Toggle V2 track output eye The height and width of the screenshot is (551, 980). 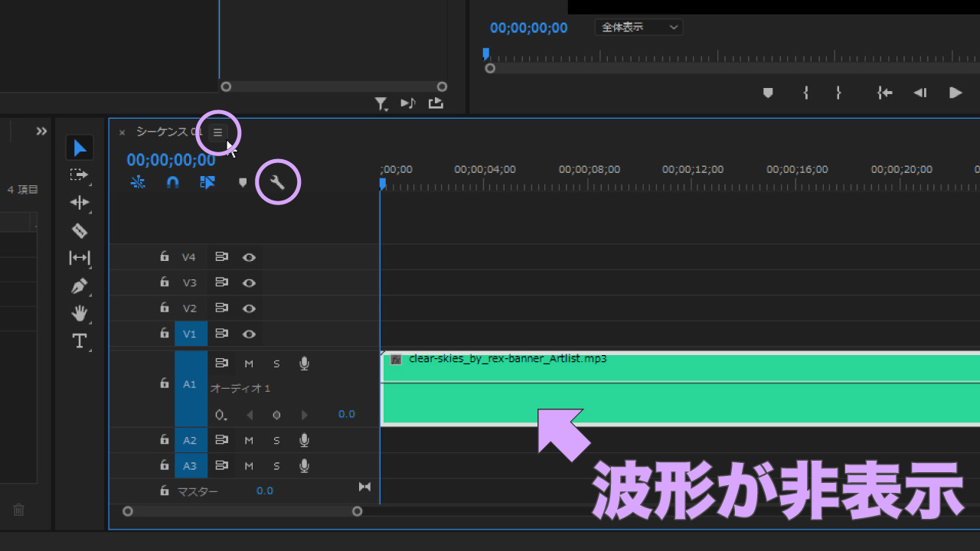coord(249,308)
